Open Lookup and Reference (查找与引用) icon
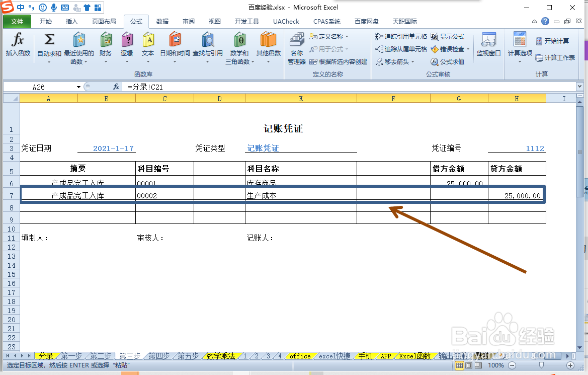Viewport: 588px width, 375px height. (x=207, y=39)
